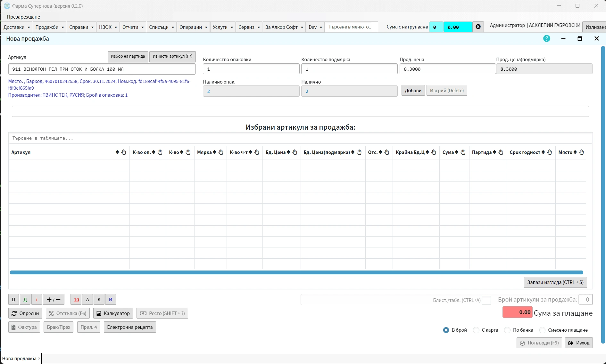Expand the Отчети menu
The height and width of the screenshot is (364, 606).
[133, 27]
